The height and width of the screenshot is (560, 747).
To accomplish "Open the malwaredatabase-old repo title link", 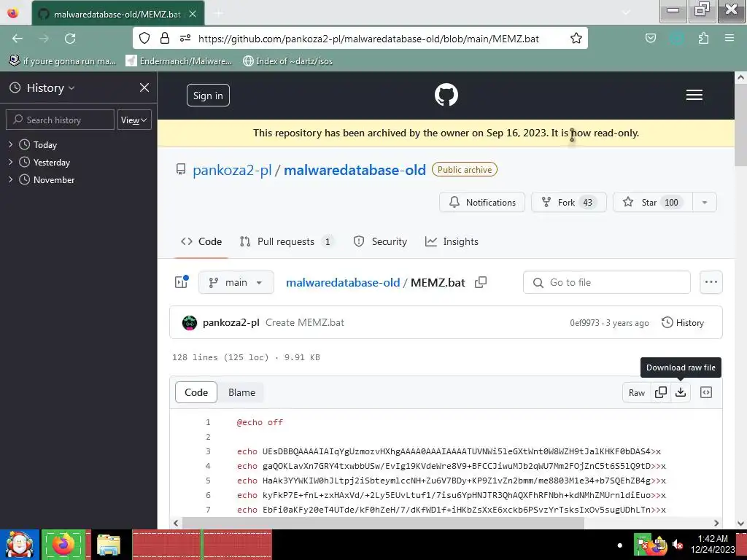I will [355, 170].
